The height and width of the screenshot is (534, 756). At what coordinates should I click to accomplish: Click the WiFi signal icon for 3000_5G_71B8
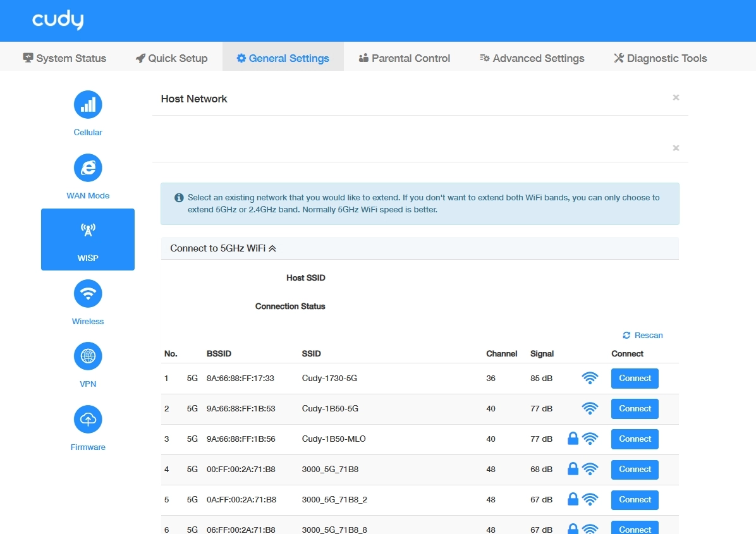[590, 469]
